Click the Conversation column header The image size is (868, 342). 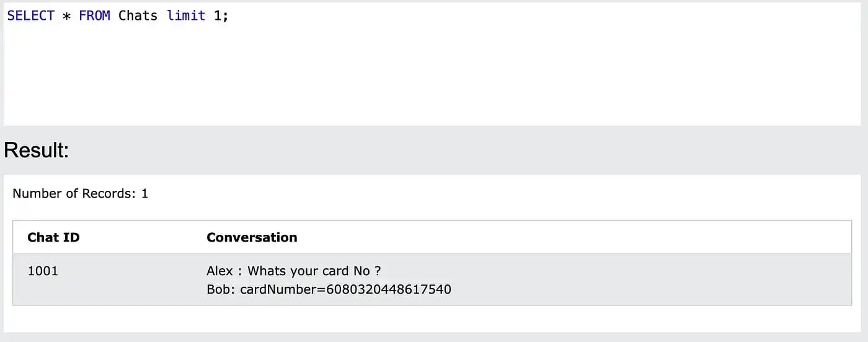click(x=252, y=237)
